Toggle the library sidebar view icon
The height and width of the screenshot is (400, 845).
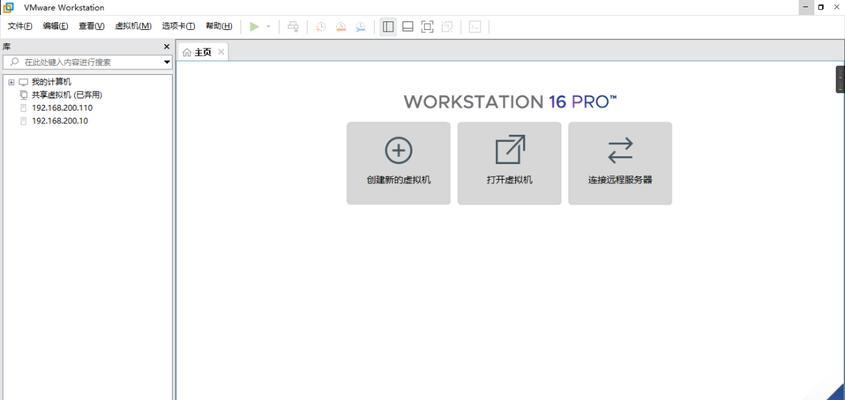[x=388, y=26]
